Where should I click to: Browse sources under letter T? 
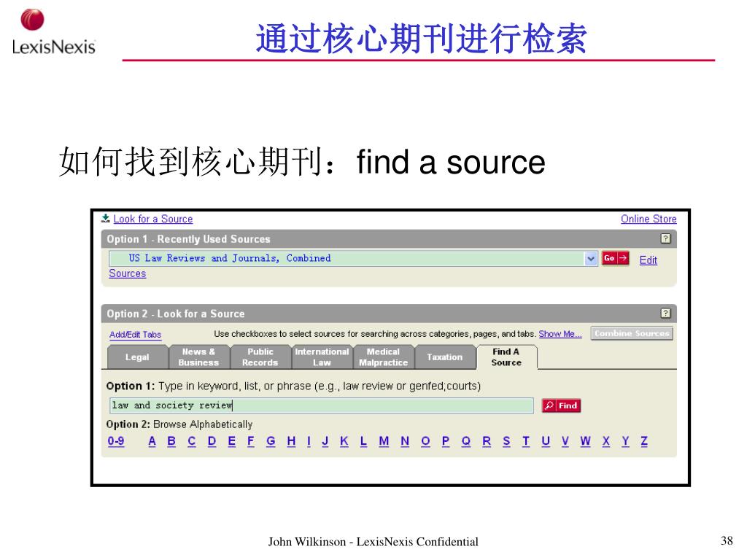pyautogui.click(x=526, y=441)
